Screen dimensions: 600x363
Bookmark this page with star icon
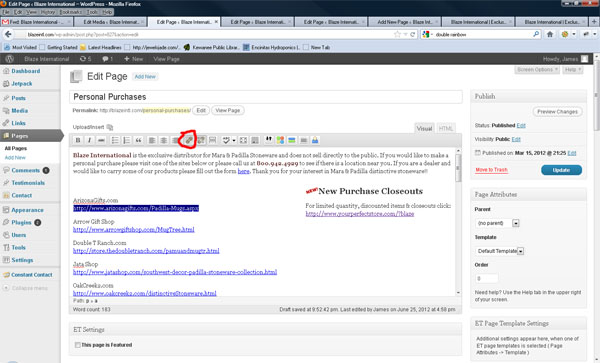coord(397,34)
